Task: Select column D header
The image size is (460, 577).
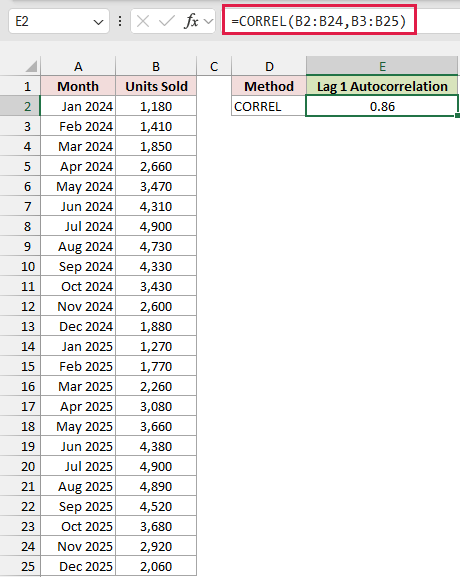Action: [x=269, y=67]
